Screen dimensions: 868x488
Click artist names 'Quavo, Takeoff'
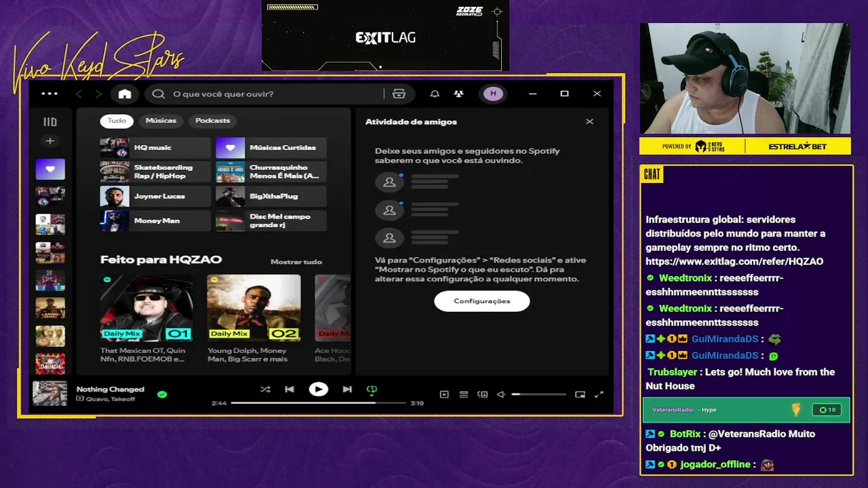[x=110, y=399]
